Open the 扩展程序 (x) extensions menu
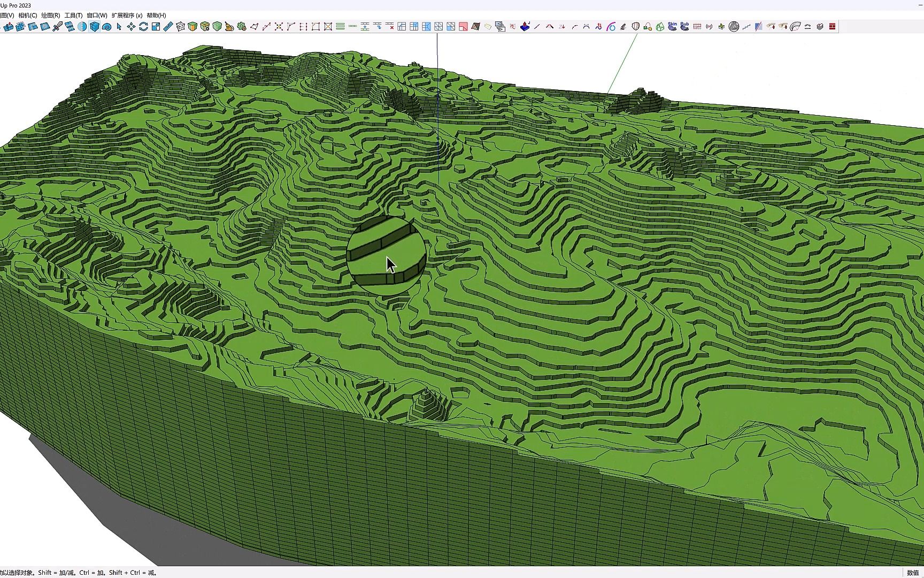The height and width of the screenshot is (578, 924). [127, 16]
